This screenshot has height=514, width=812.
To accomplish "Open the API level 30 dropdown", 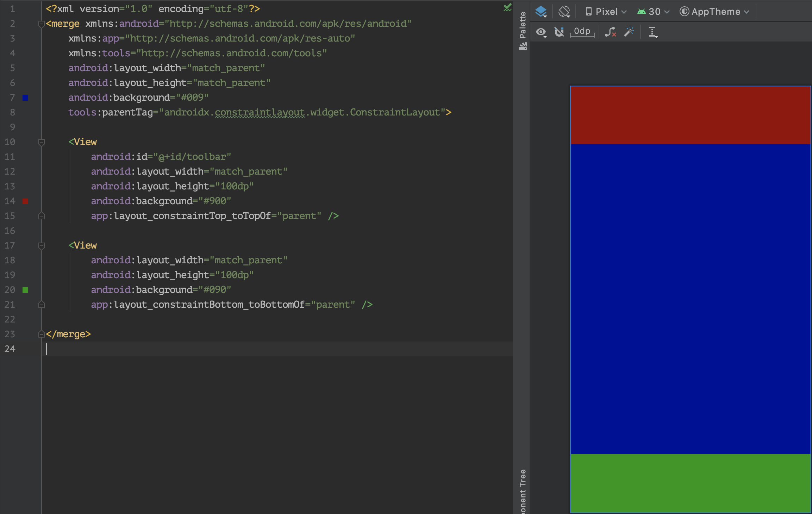I will point(653,12).
